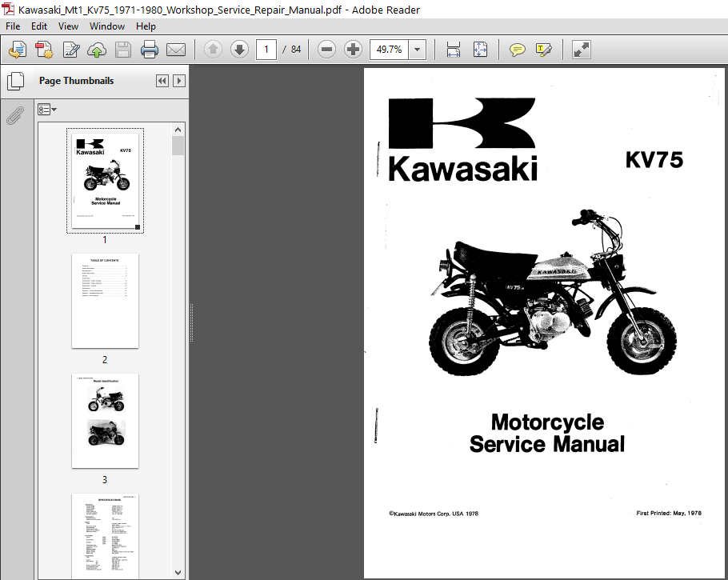Click the page number input field
Viewport: 728px width, 580px height.
click(x=266, y=50)
